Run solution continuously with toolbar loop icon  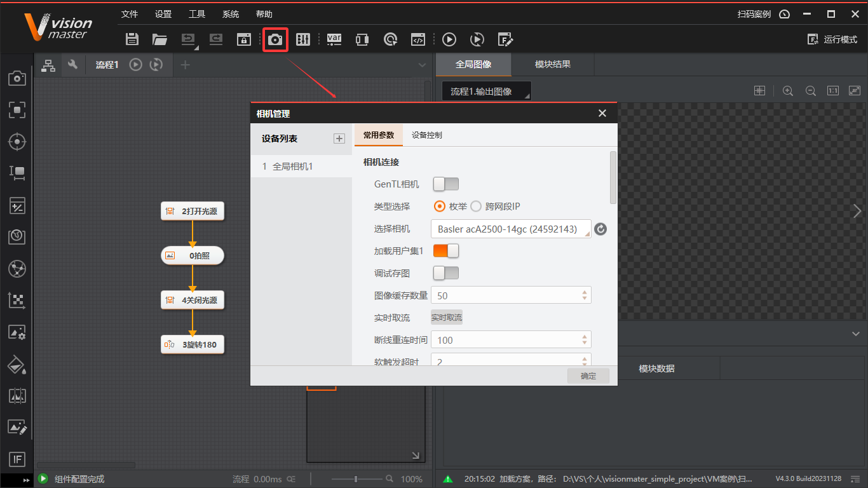(477, 39)
